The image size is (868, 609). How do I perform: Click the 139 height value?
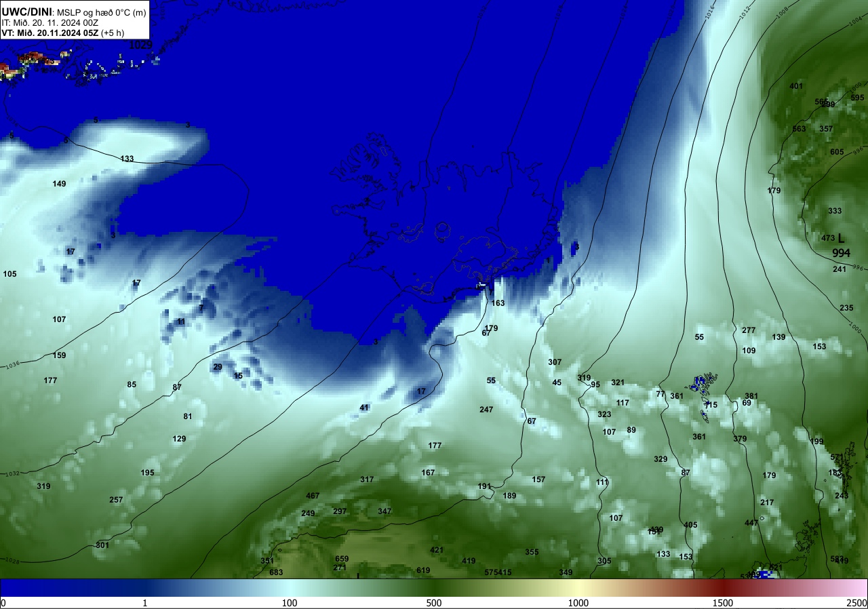pyautogui.click(x=778, y=337)
